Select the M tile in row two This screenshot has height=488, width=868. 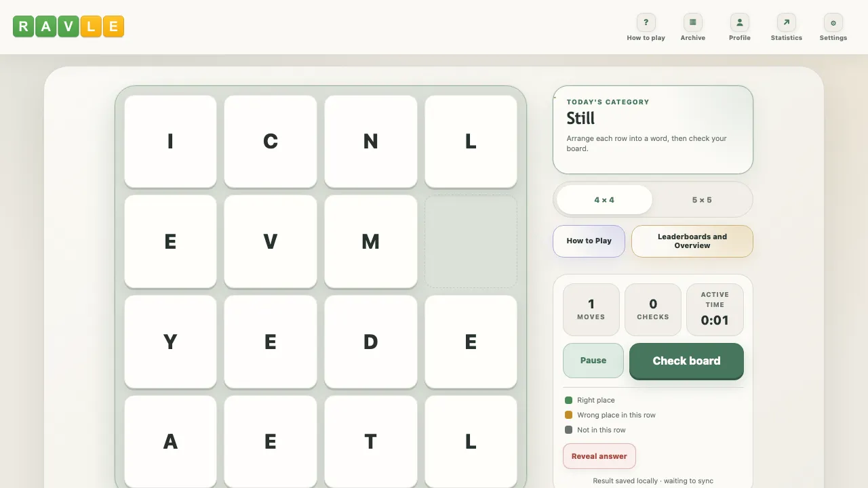tap(371, 241)
